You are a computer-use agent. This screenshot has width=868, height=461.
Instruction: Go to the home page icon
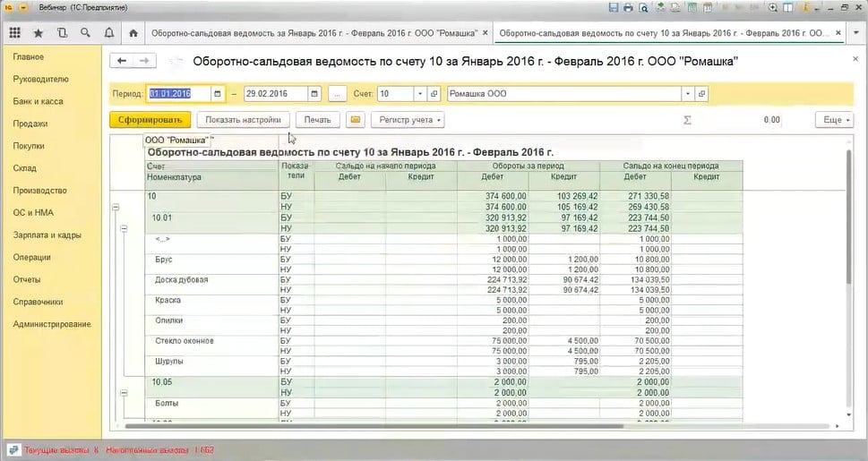pyautogui.click(x=133, y=34)
